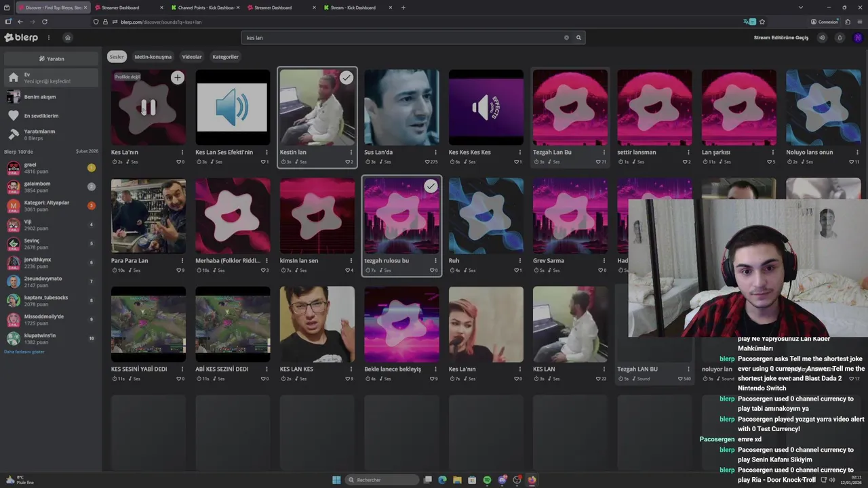
Task: Add Kes La'nın sound with plus button
Action: pyautogui.click(x=177, y=78)
